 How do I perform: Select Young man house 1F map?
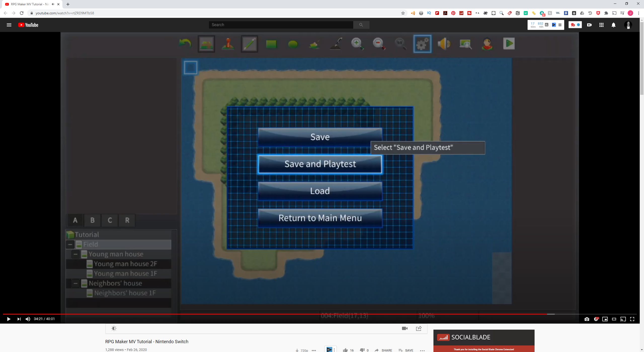(x=118, y=274)
